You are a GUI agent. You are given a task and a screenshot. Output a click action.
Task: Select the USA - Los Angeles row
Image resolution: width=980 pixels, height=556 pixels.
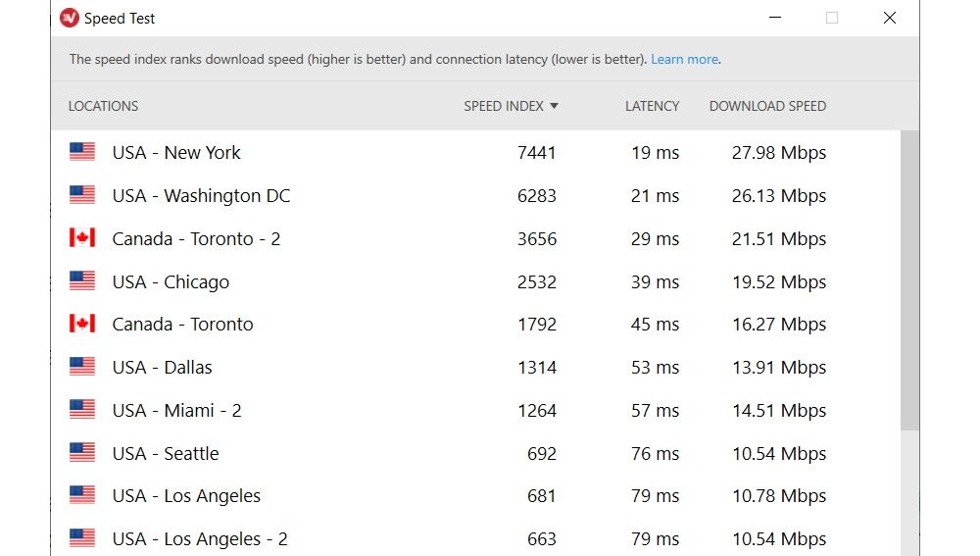[186, 496]
